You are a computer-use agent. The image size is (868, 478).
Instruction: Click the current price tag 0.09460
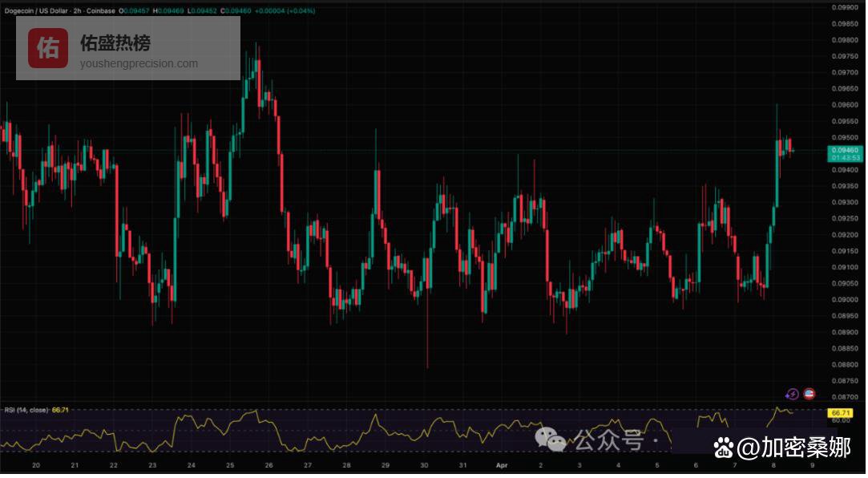(x=845, y=150)
